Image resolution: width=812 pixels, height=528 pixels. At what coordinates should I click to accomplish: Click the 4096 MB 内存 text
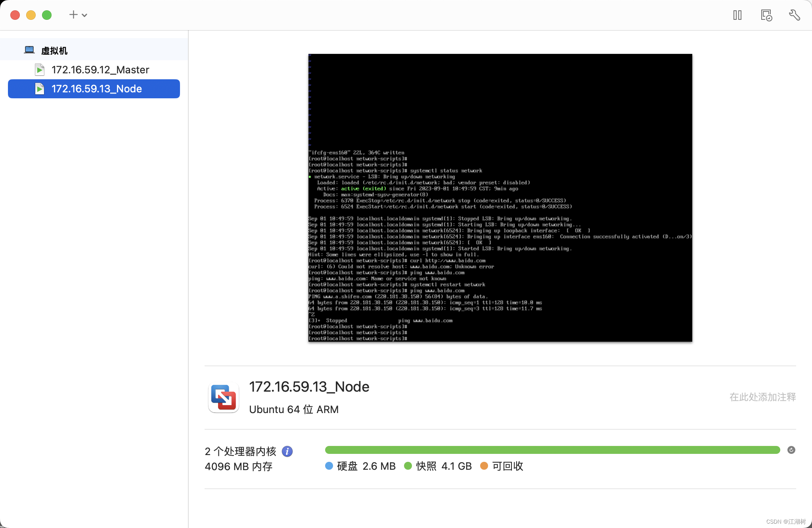(239, 467)
